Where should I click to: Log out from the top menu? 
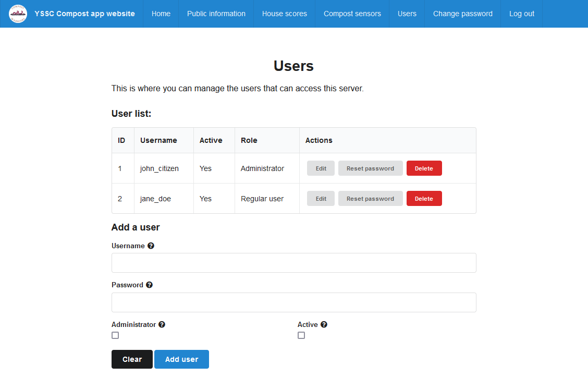pos(521,14)
